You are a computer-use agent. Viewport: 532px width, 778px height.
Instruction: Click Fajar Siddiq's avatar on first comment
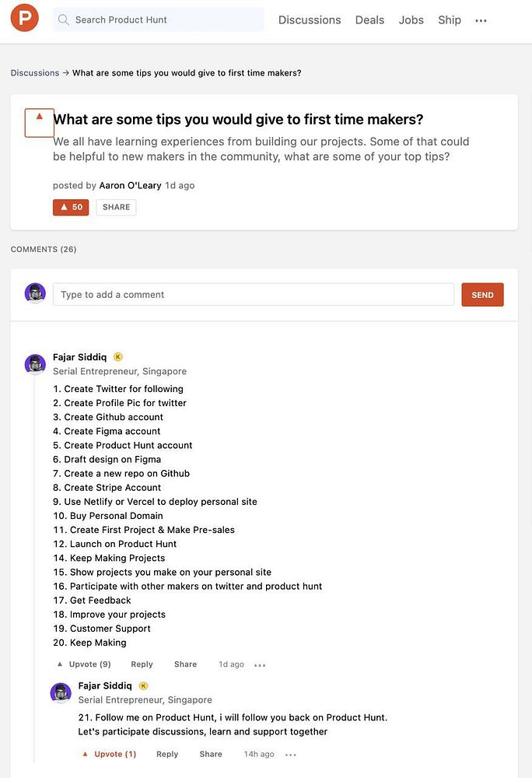pyautogui.click(x=35, y=364)
